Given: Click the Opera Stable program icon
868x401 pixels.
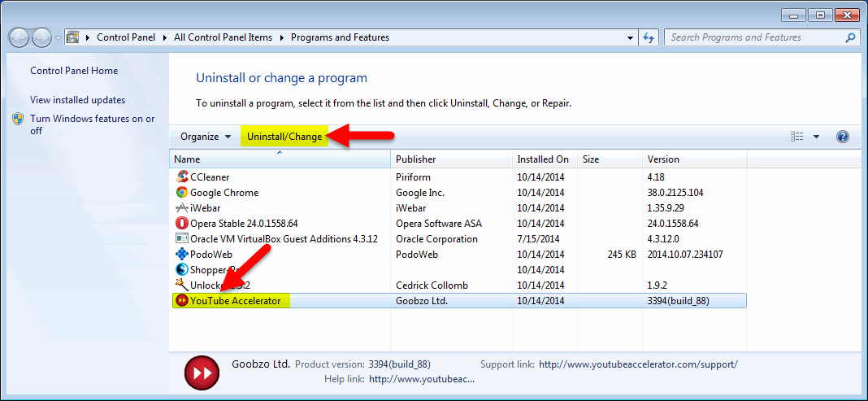Looking at the screenshot, I should point(181,224).
